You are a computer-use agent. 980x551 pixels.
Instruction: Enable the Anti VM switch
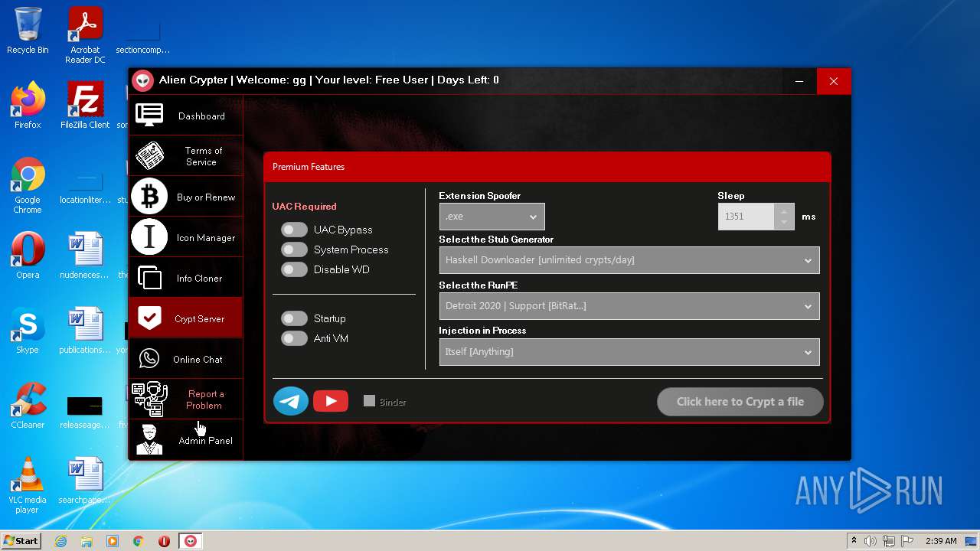point(294,338)
